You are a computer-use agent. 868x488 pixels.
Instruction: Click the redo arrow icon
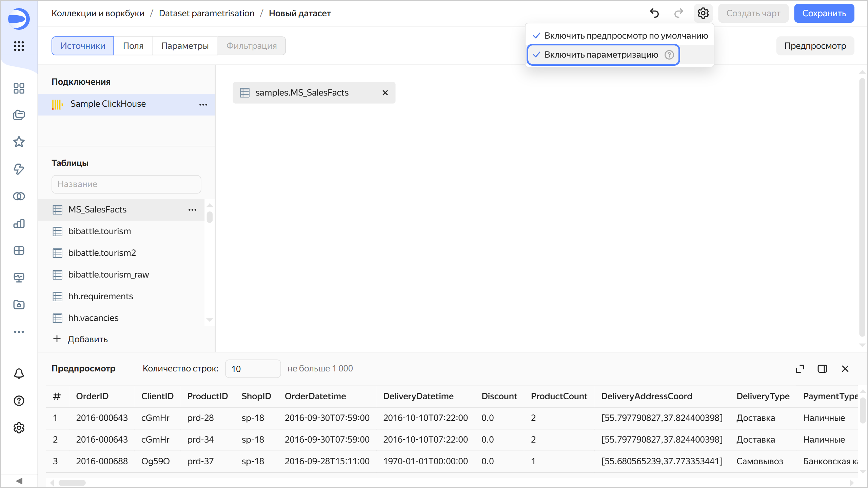click(x=678, y=13)
